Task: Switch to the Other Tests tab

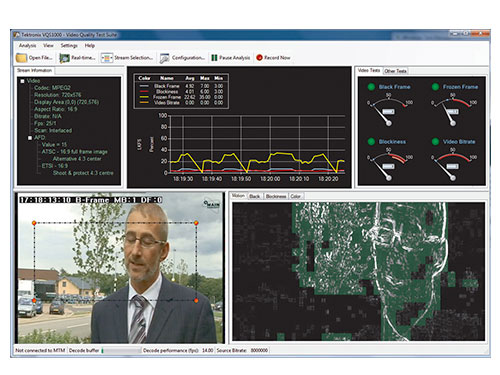Action: pos(395,71)
